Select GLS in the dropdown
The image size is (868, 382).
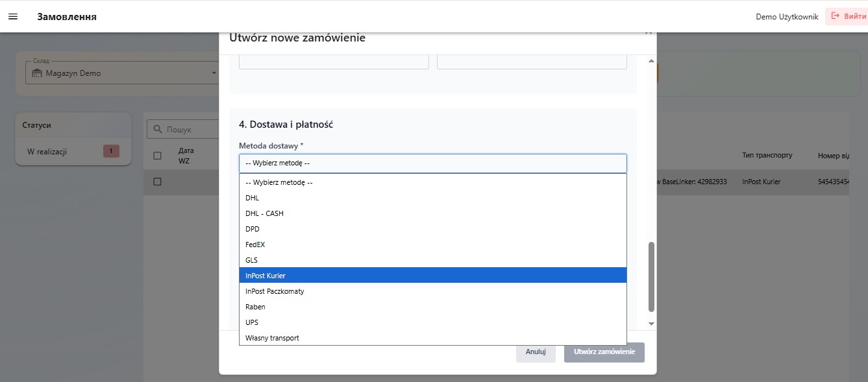tap(433, 260)
